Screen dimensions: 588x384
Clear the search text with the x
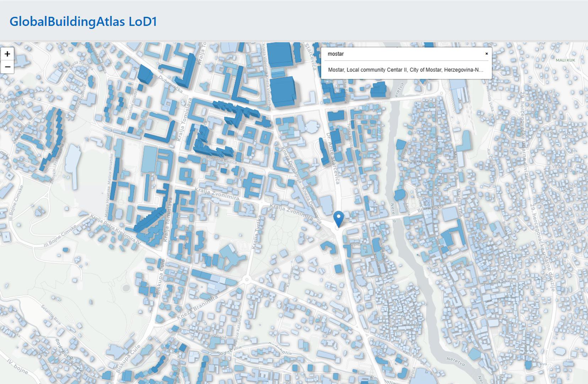pos(486,54)
